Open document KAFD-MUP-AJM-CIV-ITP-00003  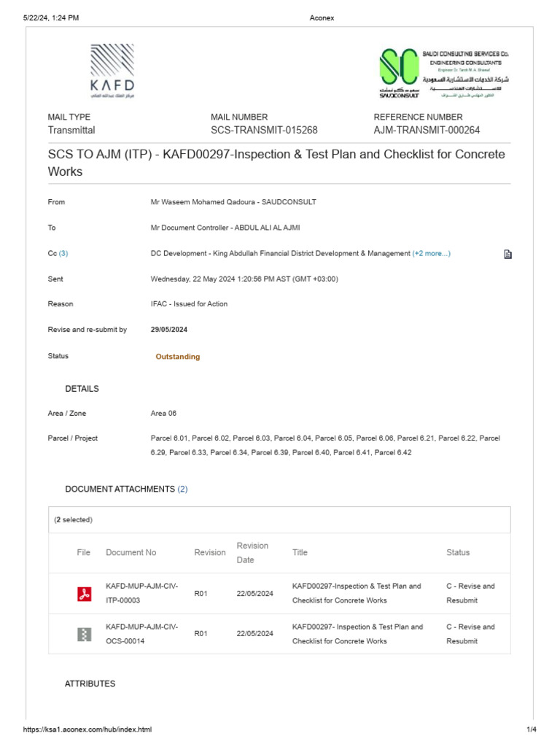pyautogui.click(x=142, y=593)
